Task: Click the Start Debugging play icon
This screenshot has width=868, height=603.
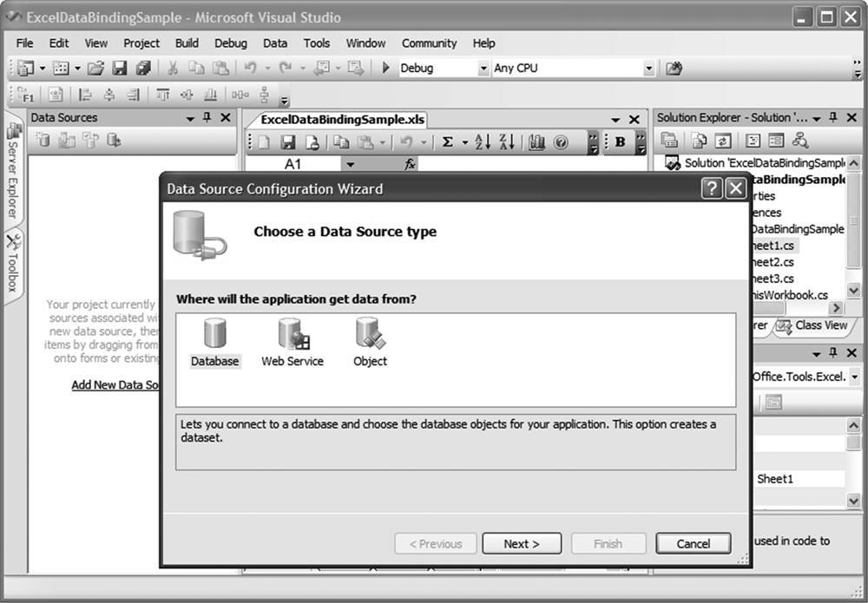Action: tap(386, 68)
